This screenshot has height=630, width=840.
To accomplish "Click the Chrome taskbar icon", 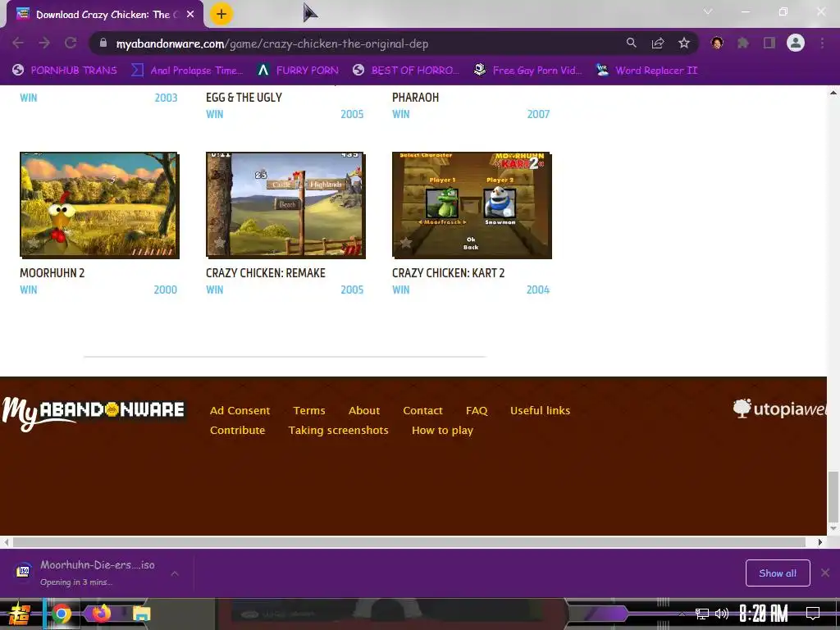I will [61, 614].
